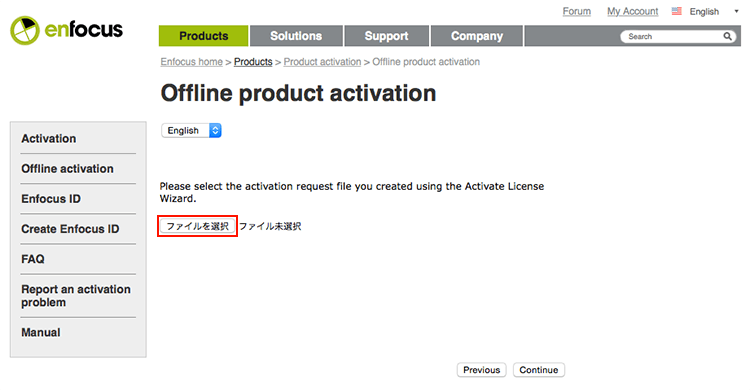Open the FAQ sidebar item
The height and width of the screenshot is (391, 750).
33,259
